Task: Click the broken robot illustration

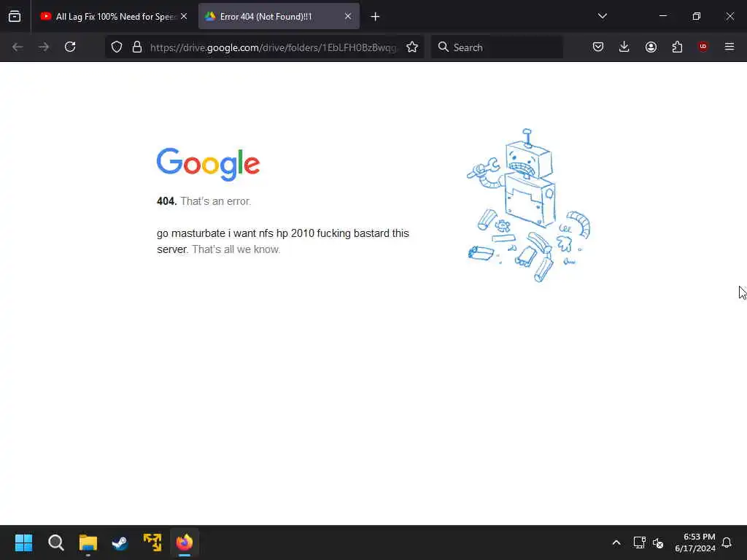Action: click(x=528, y=205)
